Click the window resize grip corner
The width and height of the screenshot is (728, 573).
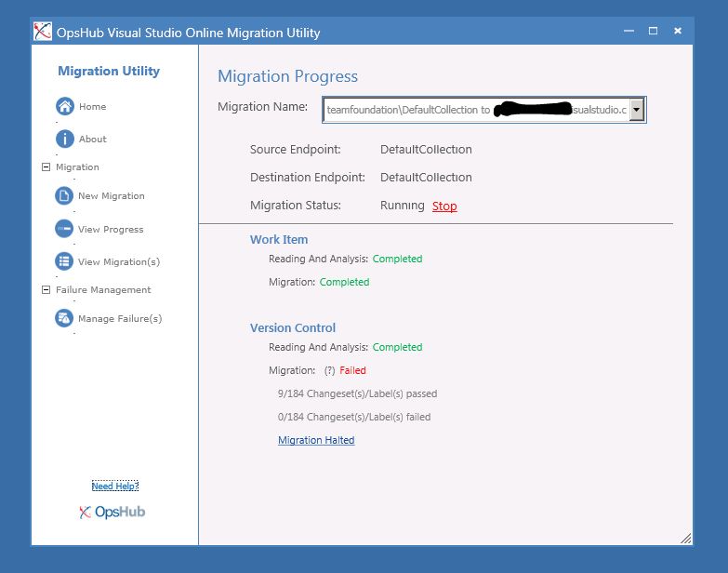click(x=686, y=539)
